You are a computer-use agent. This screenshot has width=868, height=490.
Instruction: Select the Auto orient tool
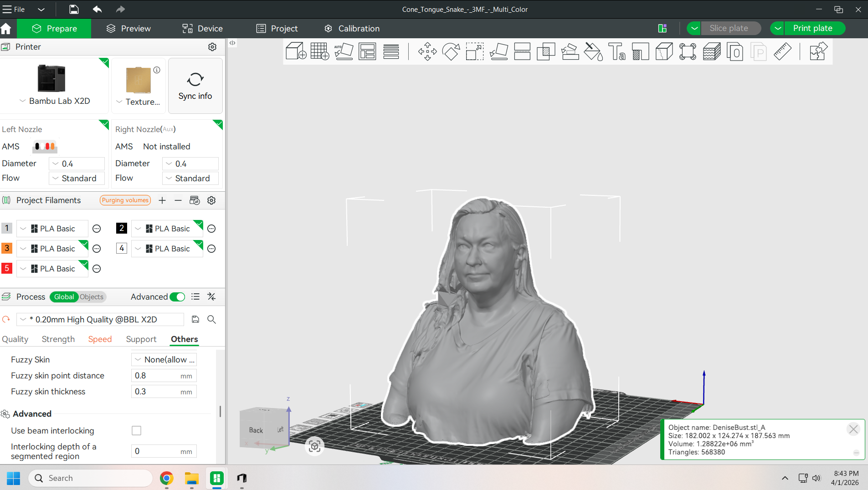[x=344, y=51]
